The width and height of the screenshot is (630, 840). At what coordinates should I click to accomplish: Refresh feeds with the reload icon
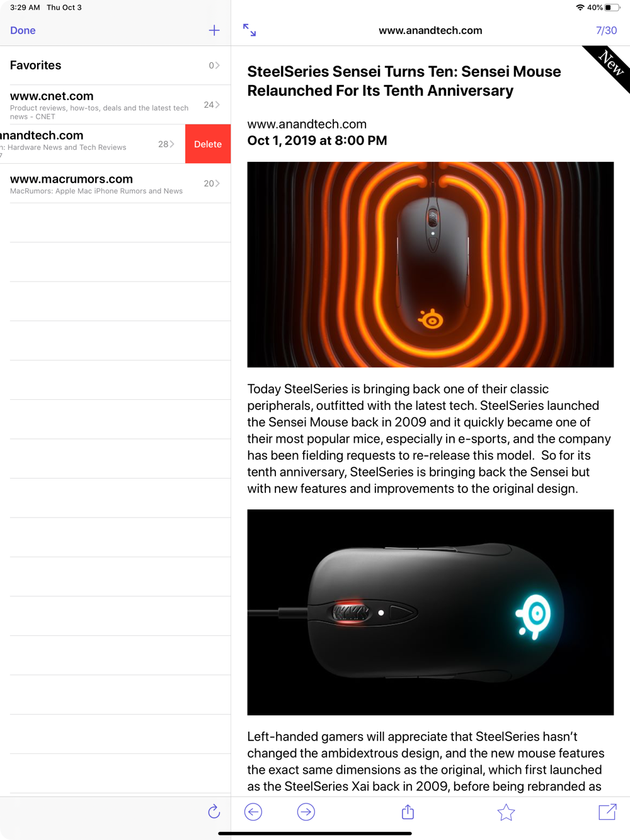(x=214, y=812)
